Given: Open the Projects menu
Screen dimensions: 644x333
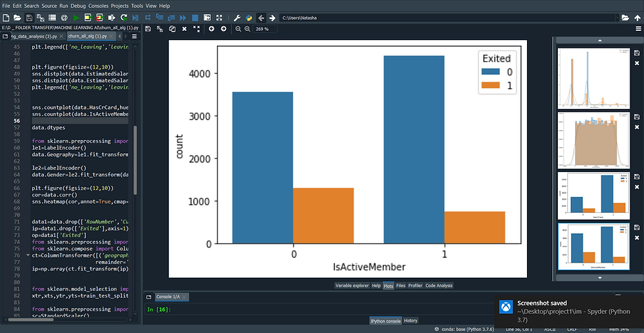Looking at the screenshot, I should (x=120, y=6).
